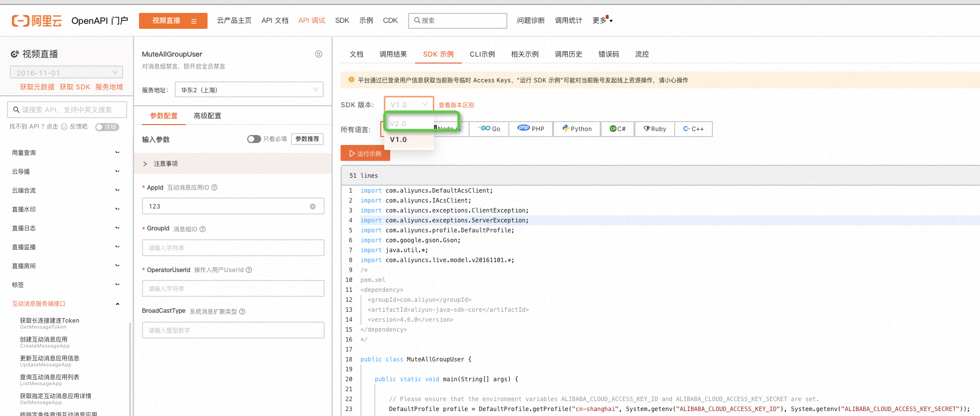Switch to the CLI示例 tab
The image size is (980, 416).
pyautogui.click(x=483, y=54)
